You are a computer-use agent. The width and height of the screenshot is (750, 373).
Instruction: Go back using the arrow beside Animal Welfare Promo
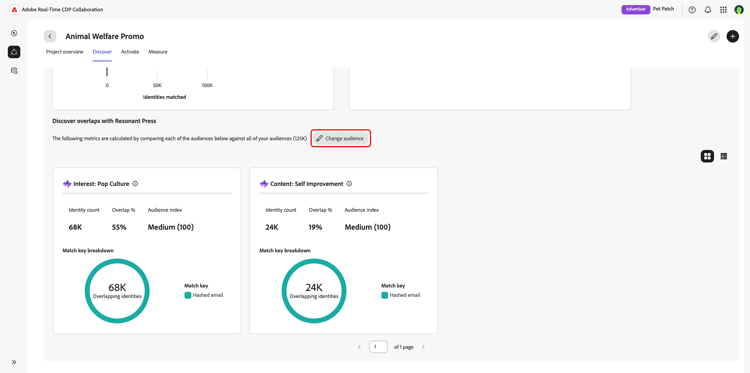pyautogui.click(x=50, y=36)
